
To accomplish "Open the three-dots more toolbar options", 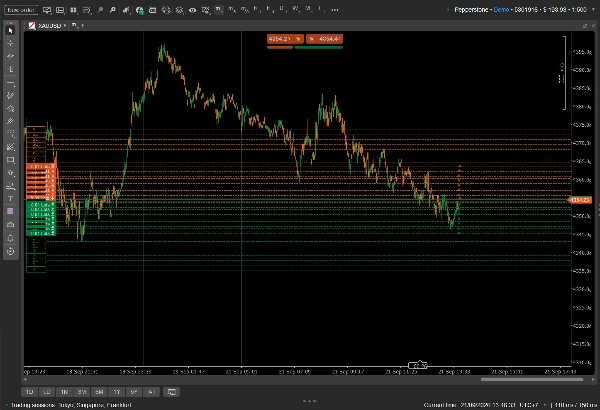I will [x=335, y=10].
